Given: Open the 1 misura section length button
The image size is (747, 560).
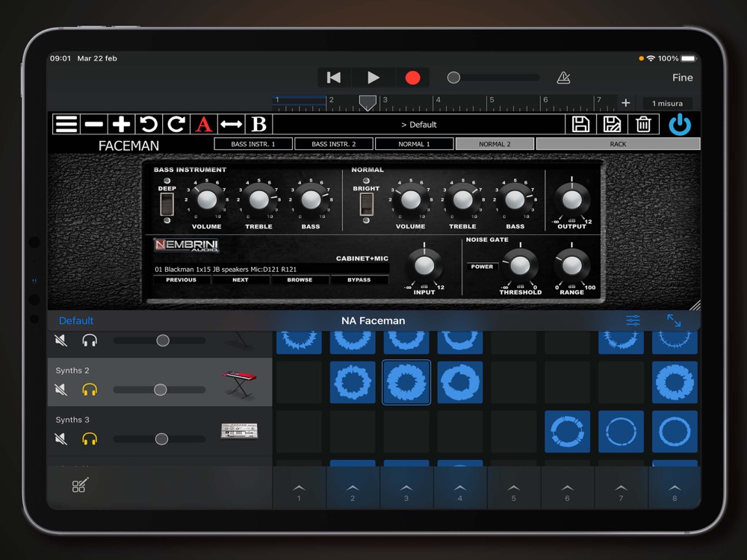Looking at the screenshot, I should coord(667,103).
